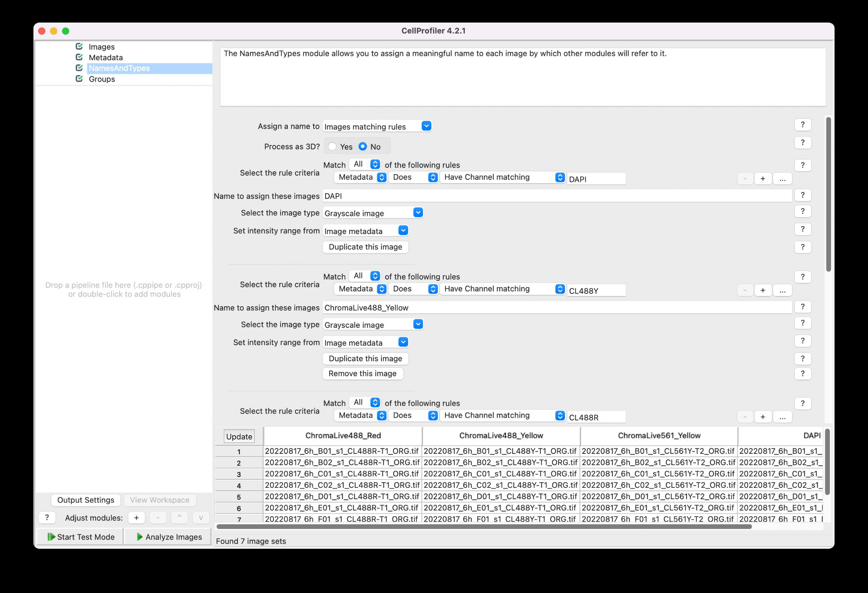Open help for DAPI name to assign
This screenshot has height=593, width=868.
click(x=803, y=195)
